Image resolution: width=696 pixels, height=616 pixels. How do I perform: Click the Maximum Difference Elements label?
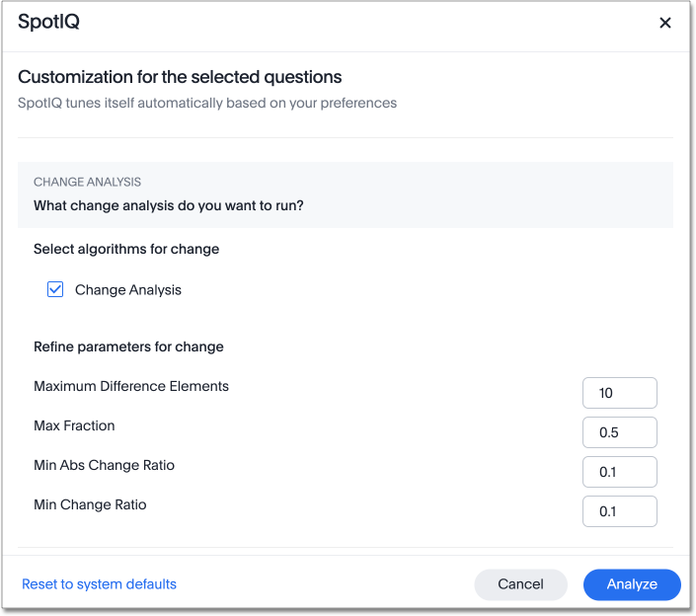pyautogui.click(x=131, y=386)
